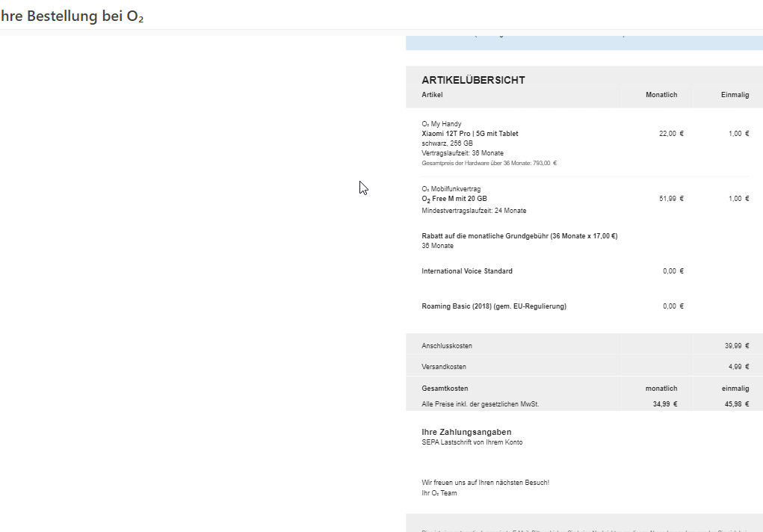Viewport: 763px width, 532px height.
Task: Click the 0,00 € price for Roaming Basic
Action: point(673,306)
